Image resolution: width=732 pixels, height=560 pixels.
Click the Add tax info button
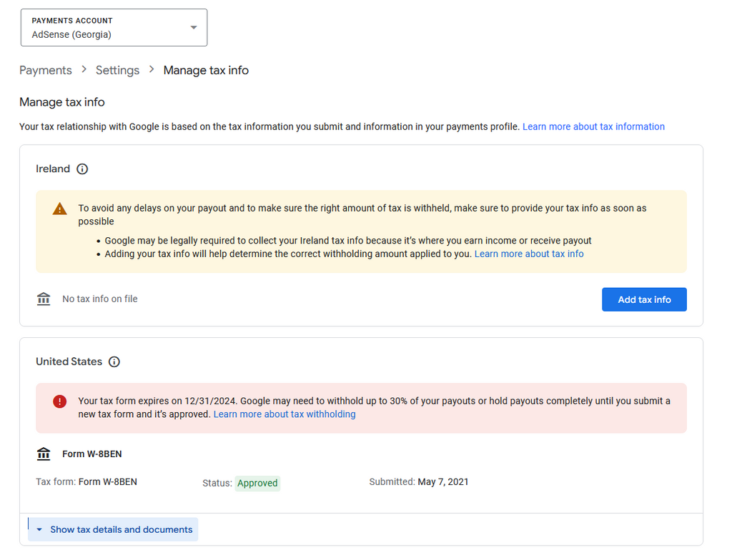pos(644,299)
